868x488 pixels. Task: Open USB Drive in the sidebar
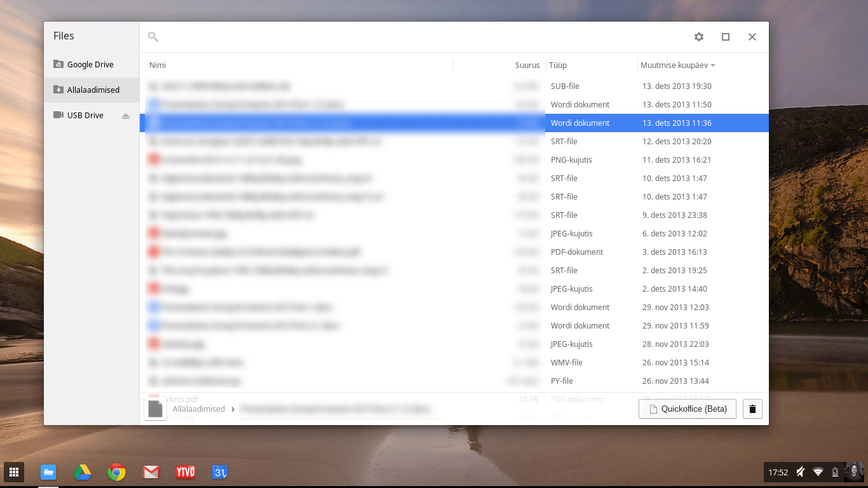pos(85,116)
